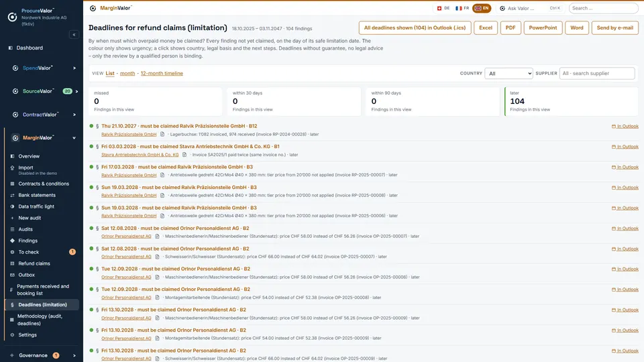
Task: Select the 'missed' findings card
Action: (x=155, y=101)
